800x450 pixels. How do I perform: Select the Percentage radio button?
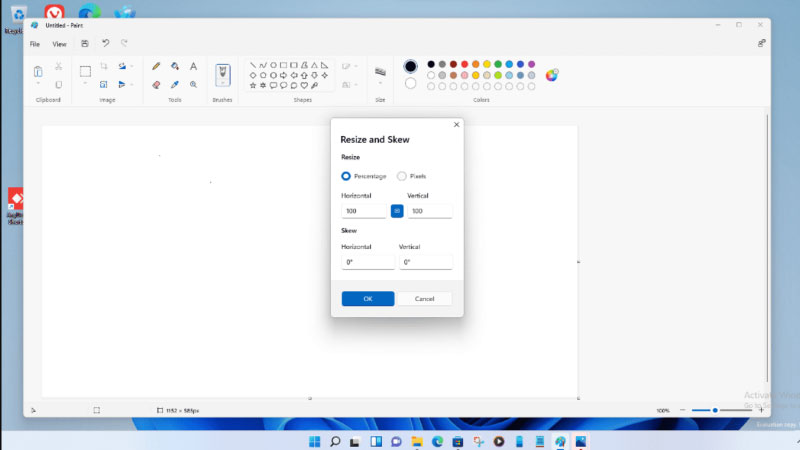pos(346,176)
